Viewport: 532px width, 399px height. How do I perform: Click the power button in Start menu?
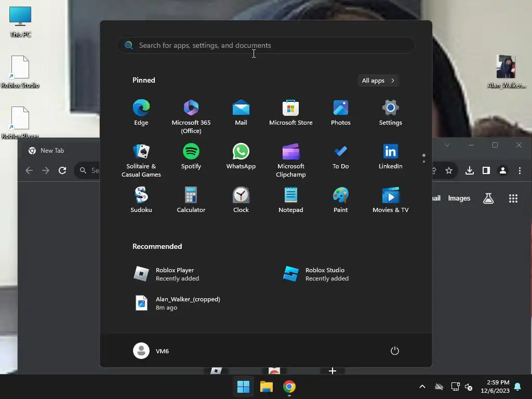point(395,351)
